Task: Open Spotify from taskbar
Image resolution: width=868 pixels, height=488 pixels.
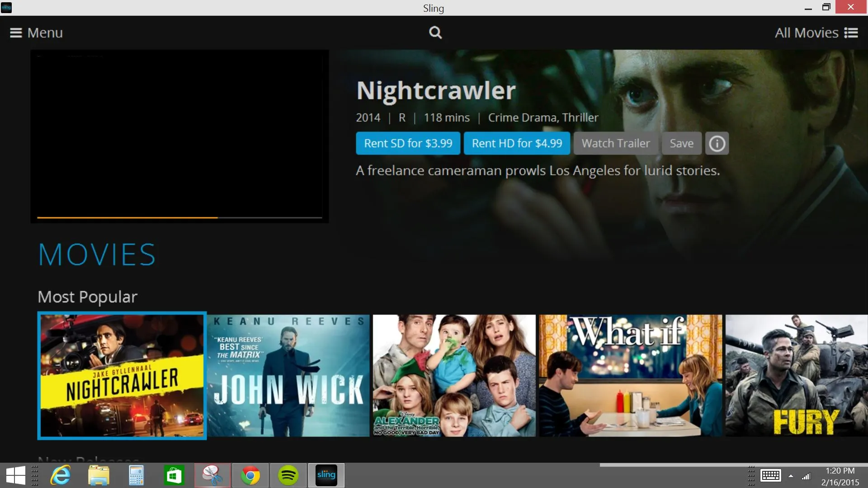Action: 288,475
